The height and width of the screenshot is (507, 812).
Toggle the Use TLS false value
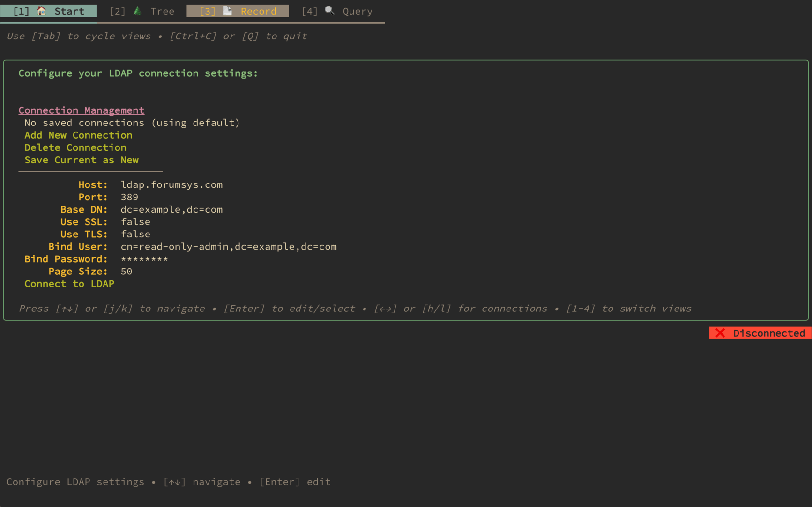[135, 234]
